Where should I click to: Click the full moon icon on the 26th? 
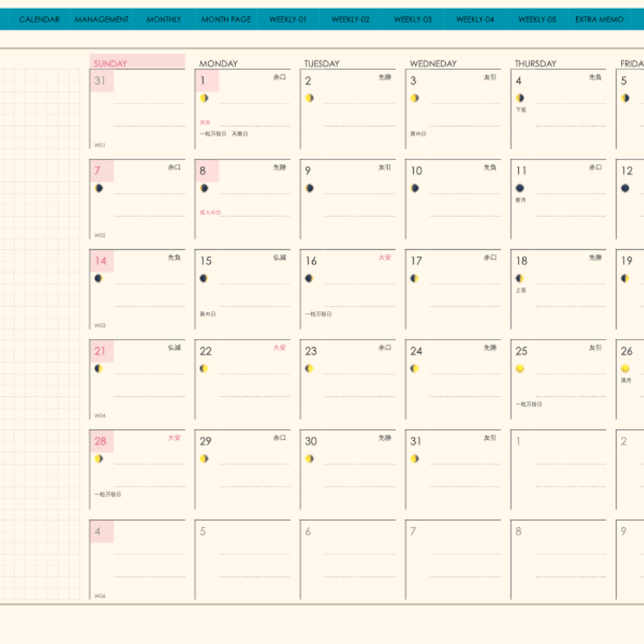point(625,368)
